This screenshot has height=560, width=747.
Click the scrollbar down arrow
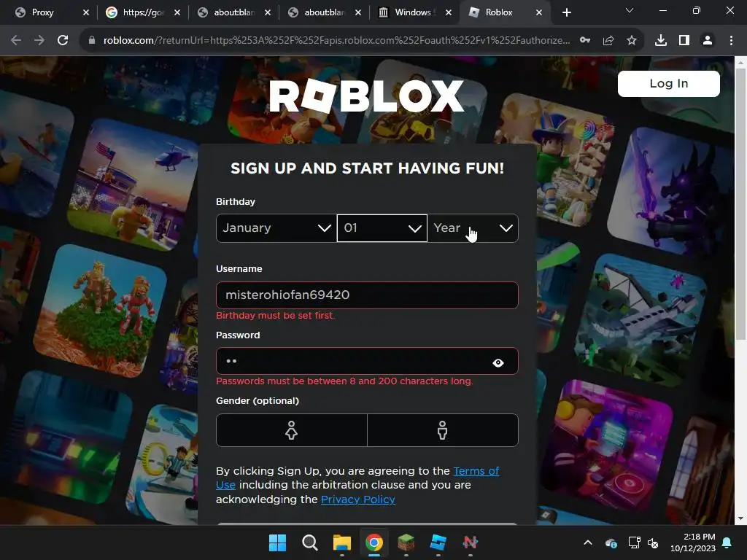click(x=740, y=518)
